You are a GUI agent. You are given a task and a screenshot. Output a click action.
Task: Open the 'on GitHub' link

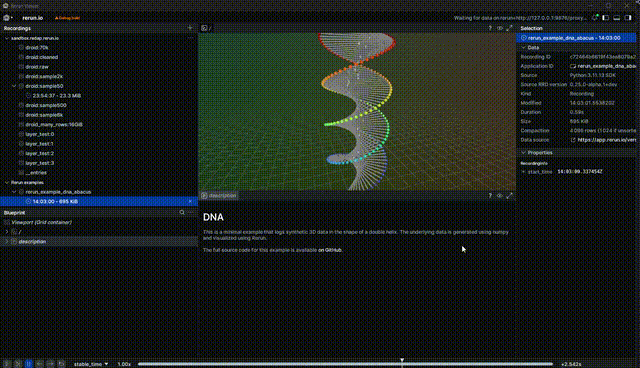(x=330, y=250)
